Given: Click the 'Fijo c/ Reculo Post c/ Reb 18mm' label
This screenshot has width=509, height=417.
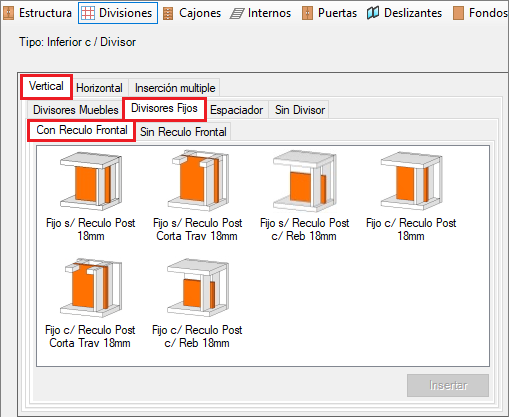Looking at the screenshot, I should tap(197, 336).
